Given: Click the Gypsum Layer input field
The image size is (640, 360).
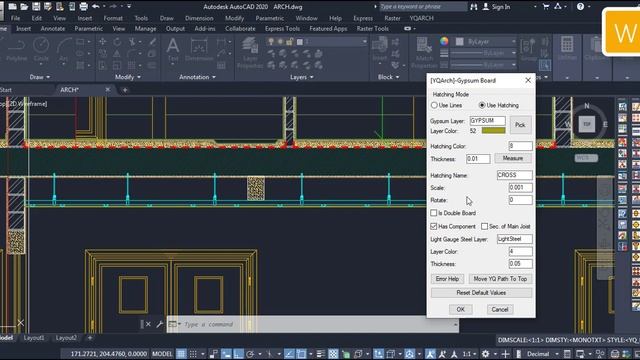Looking at the screenshot, I should [x=487, y=121].
